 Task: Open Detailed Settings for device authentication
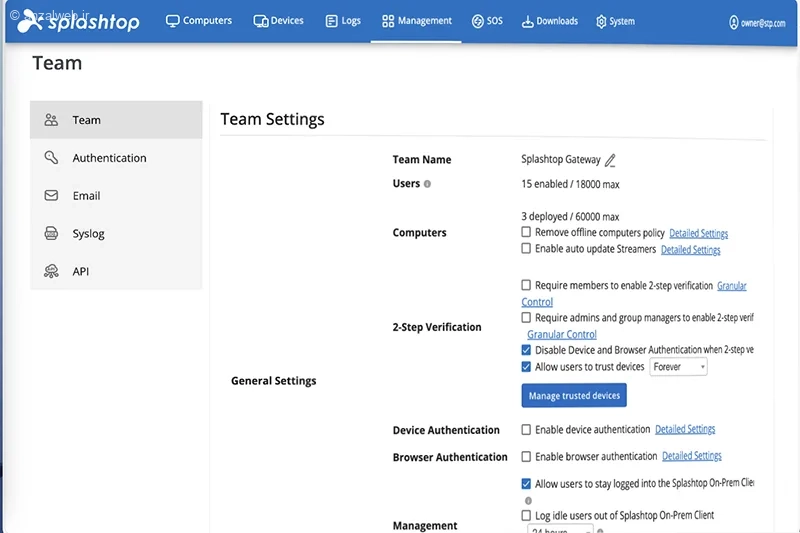tap(685, 429)
